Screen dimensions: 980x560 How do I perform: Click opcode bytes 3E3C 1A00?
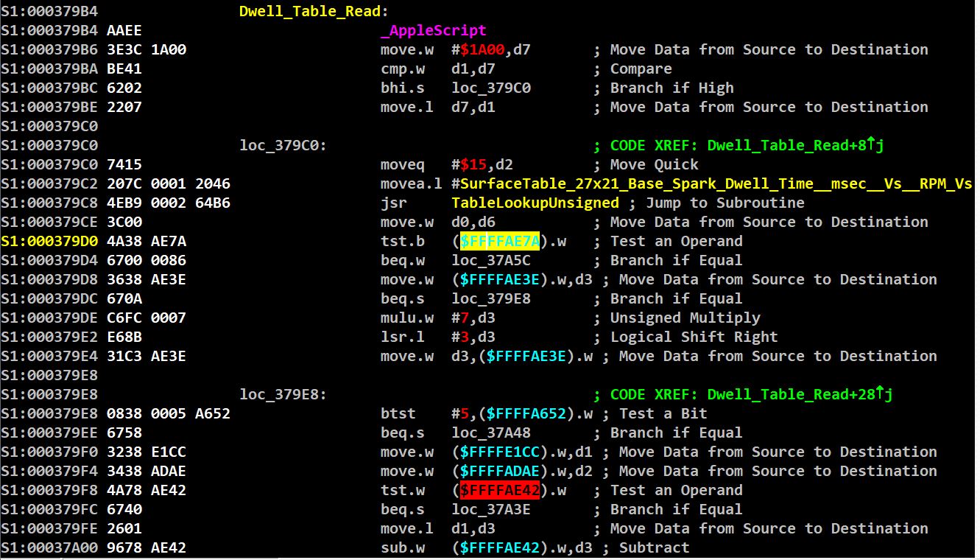[x=147, y=49]
